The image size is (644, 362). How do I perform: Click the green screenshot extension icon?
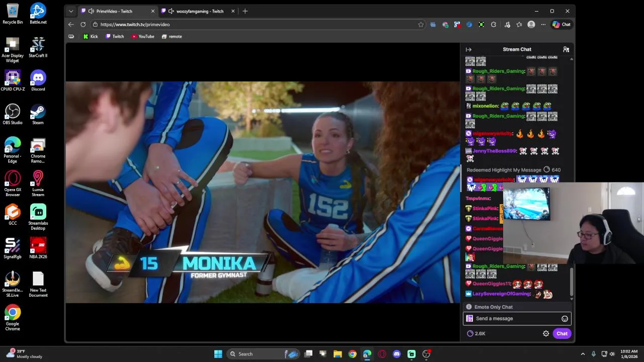tap(481, 25)
